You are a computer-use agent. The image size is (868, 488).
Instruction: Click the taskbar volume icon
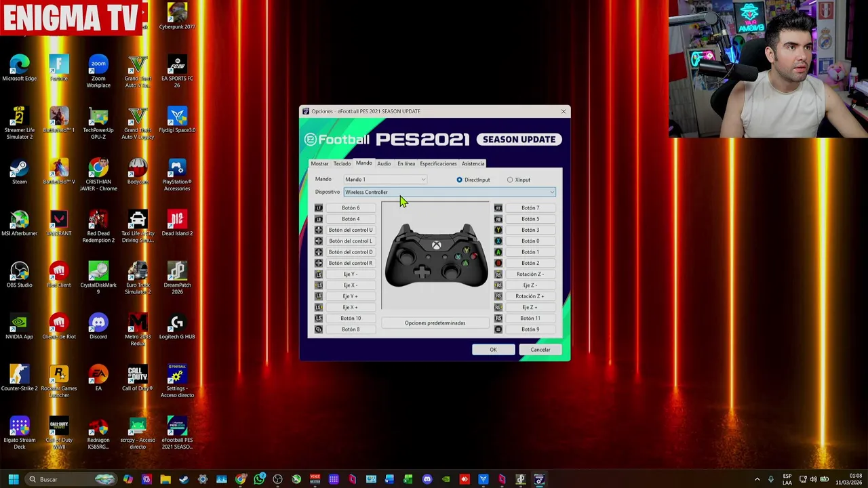coord(813,479)
